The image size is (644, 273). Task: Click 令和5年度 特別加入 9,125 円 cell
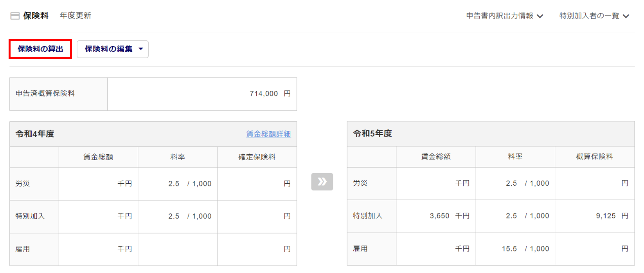(595, 216)
